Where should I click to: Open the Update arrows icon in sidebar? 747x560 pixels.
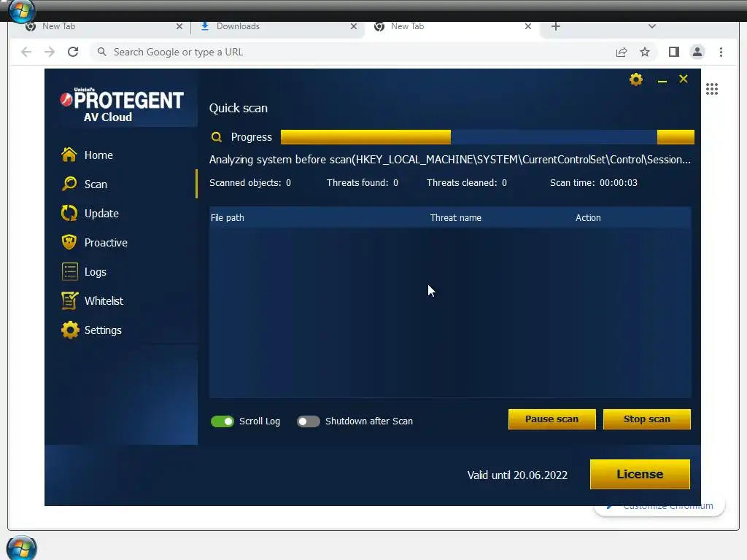tap(69, 213)
